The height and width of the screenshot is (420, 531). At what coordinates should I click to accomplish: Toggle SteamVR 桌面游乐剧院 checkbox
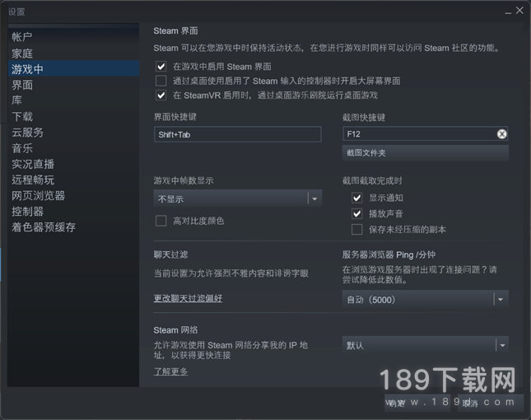pos(161,96)
